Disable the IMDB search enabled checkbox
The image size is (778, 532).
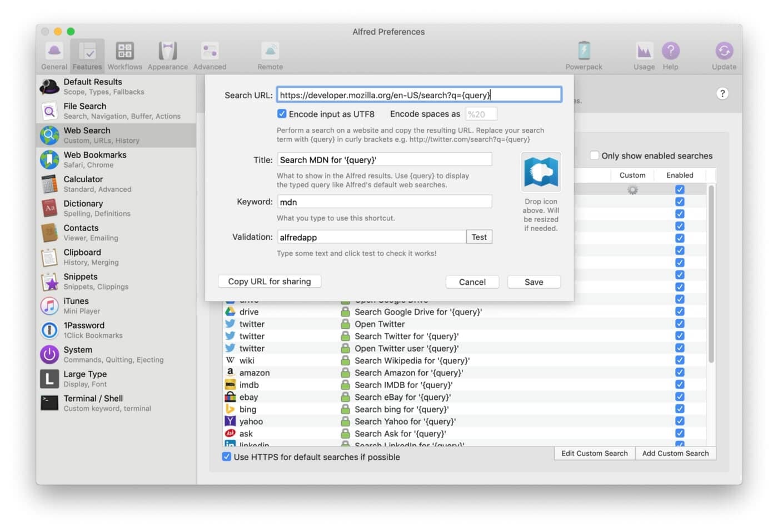point(680,385)
